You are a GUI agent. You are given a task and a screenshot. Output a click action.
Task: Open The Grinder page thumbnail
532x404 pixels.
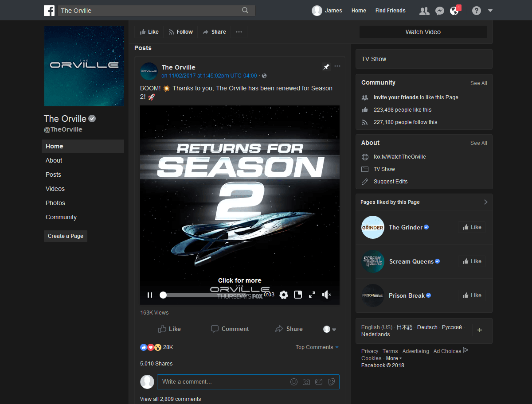point(373,227)
